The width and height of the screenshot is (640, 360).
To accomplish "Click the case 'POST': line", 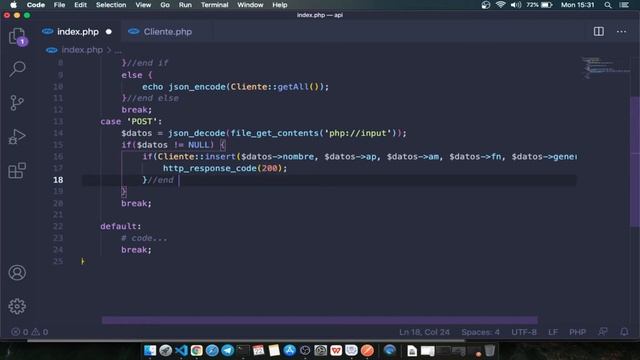I will click(131, 121).
